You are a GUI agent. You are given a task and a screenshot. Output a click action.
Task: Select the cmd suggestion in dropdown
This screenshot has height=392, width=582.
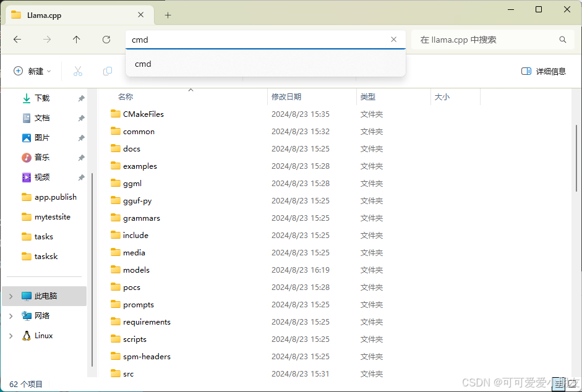265,64
